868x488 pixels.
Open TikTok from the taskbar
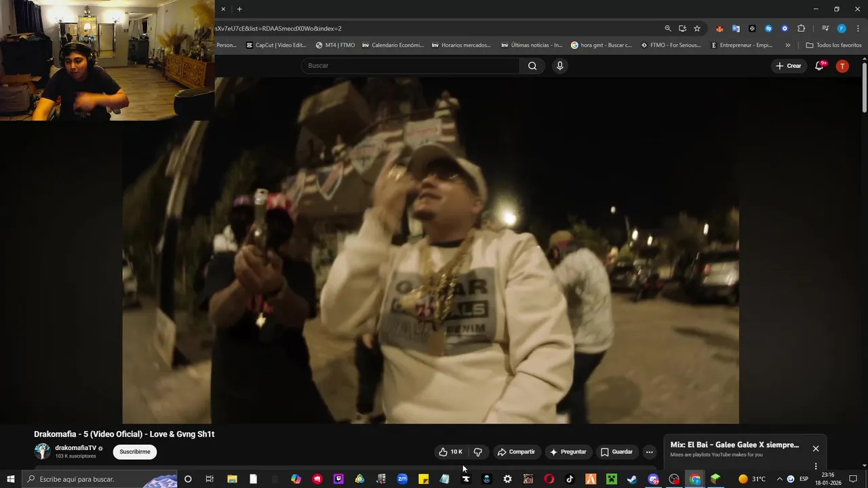[570, 479]
